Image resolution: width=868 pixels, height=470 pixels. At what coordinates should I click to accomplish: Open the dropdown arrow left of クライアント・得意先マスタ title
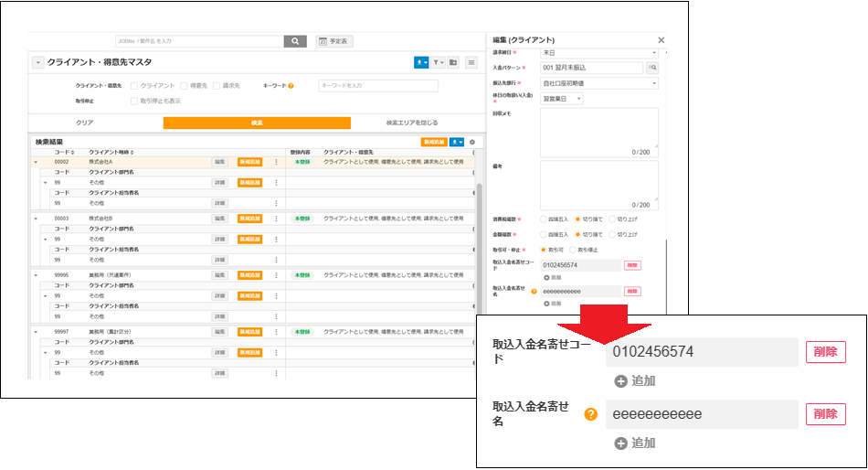click(37, 62)
